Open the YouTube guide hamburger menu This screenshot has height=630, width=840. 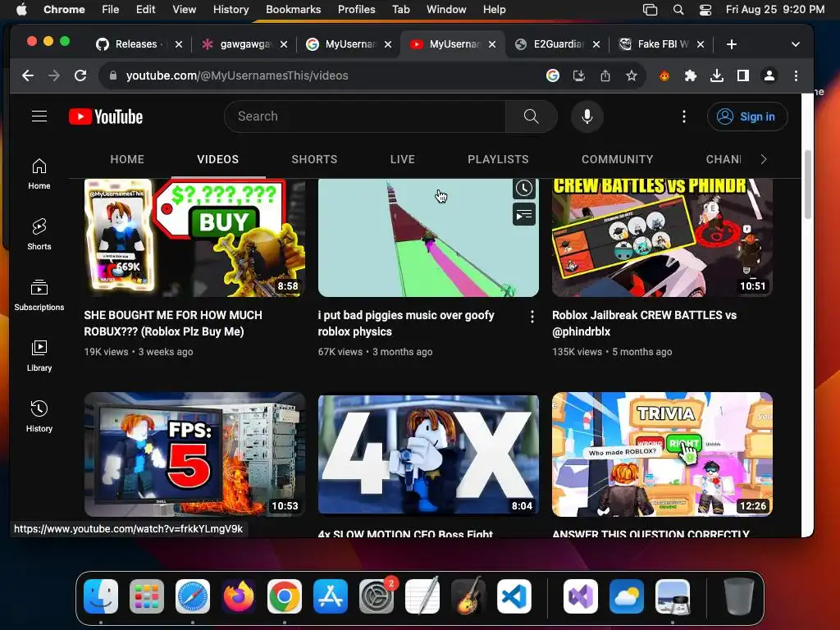point(39,116)
